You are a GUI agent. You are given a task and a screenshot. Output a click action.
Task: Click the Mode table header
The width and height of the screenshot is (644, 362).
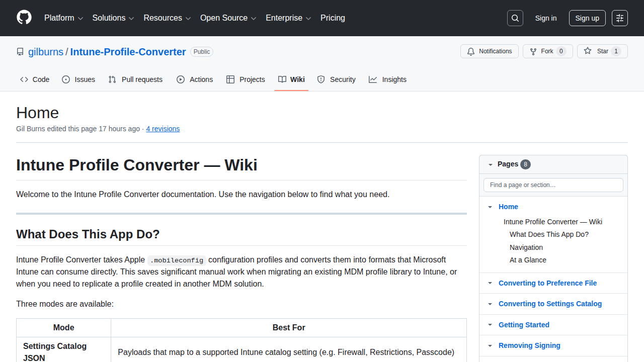(x=64, y=328)
